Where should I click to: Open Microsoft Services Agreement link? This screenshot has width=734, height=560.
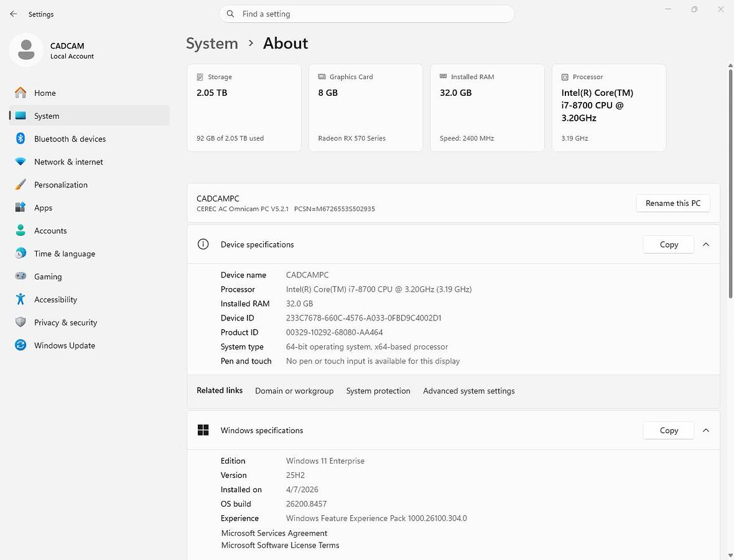point(274,533)
